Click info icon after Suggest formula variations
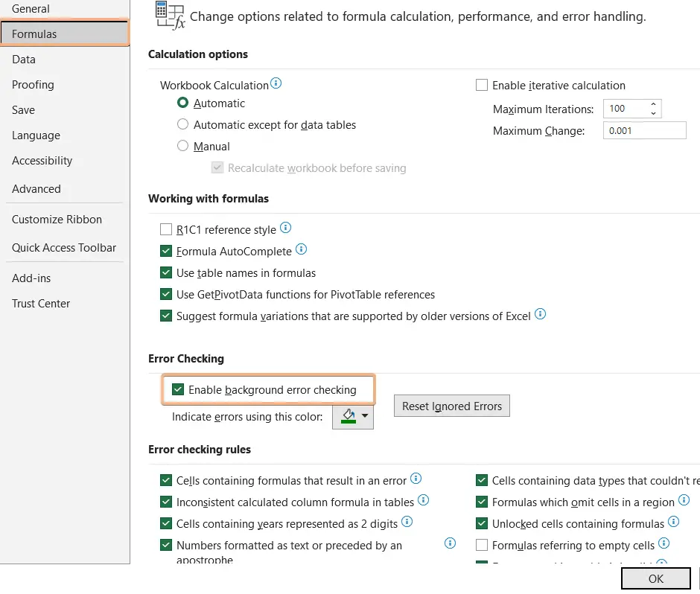The width and height of the screenshot is (700, 594). click(540, 315)
